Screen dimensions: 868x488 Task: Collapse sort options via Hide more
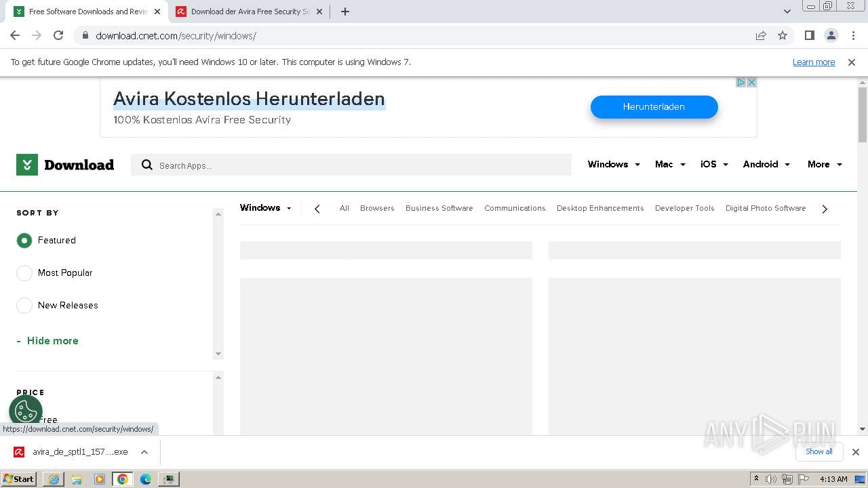click(47, 341)
